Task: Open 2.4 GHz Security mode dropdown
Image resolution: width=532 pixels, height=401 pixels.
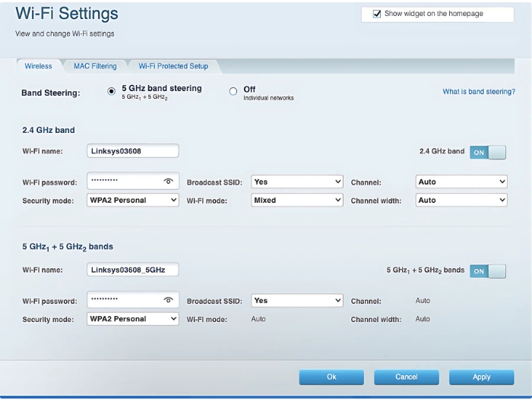Action: tap(133, 200)
